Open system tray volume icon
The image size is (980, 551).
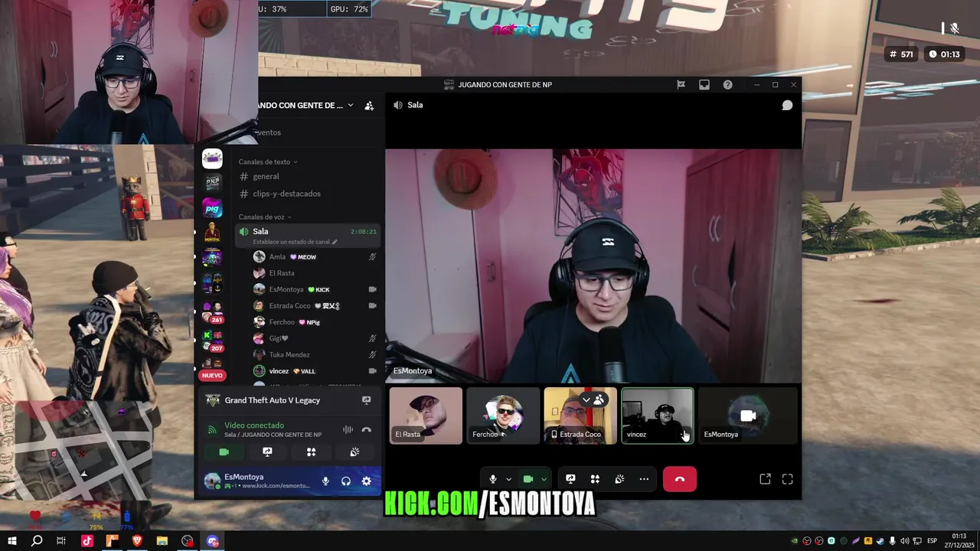pyautogui.click(x=905, y=541)
